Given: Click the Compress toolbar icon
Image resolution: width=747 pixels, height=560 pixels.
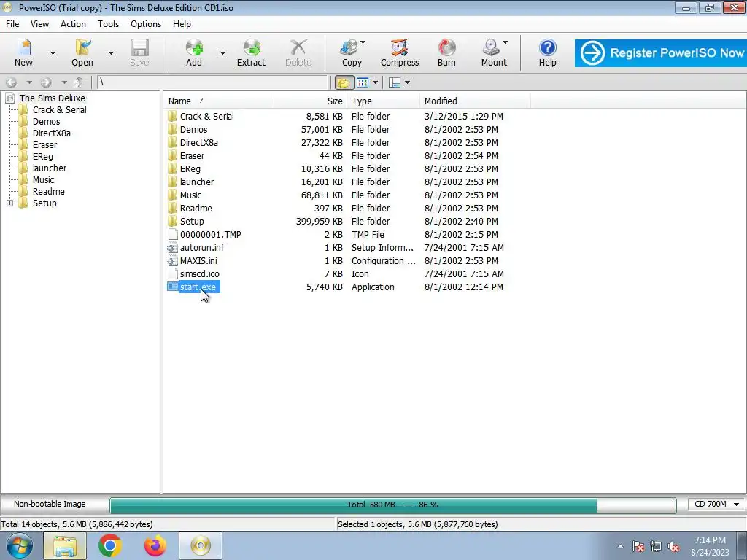Looking at the screenshot, I should [x=400, y=52].
